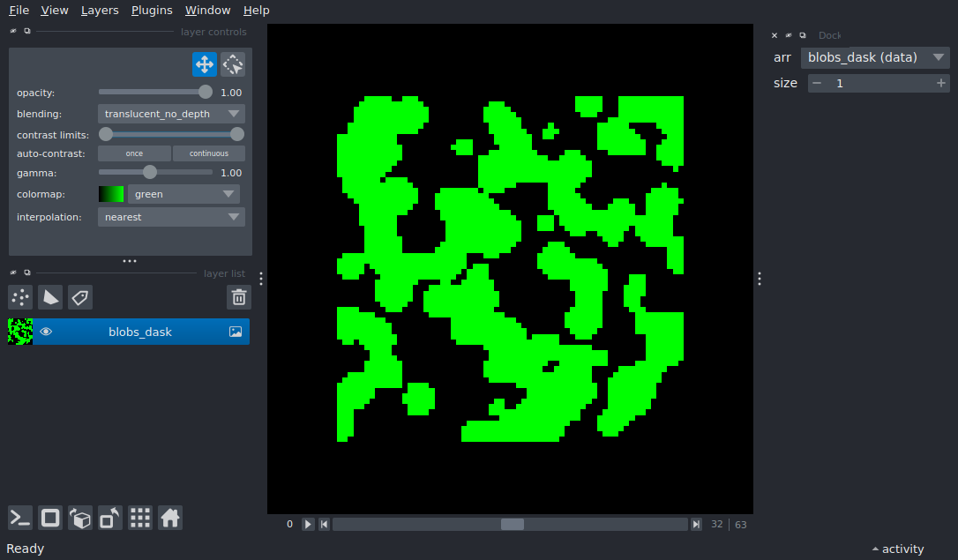Delete the selected layer with trash icon
Screen dimensions: 958x560
(239, 297)
